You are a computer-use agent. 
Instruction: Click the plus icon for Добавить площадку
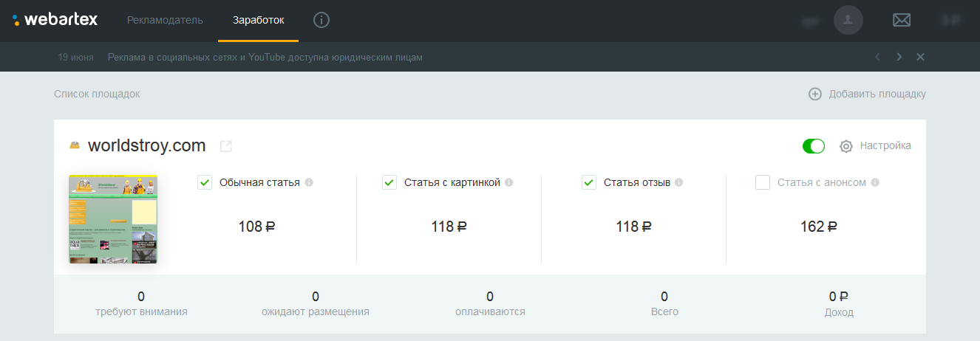tap(815, 94)
